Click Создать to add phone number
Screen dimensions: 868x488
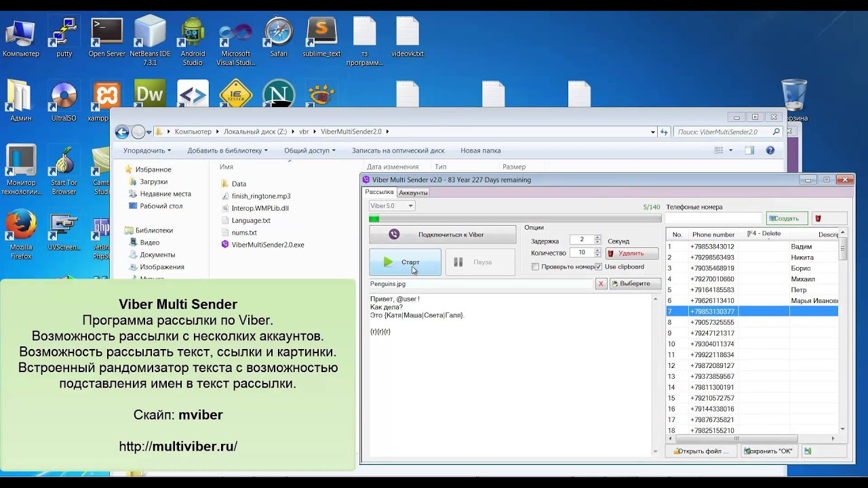tap(787, 218)
